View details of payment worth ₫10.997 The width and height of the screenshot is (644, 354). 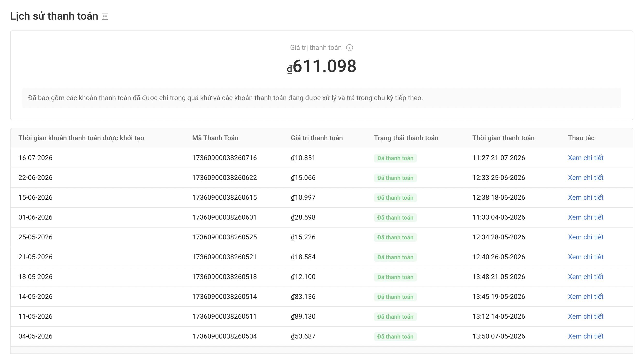585,197
